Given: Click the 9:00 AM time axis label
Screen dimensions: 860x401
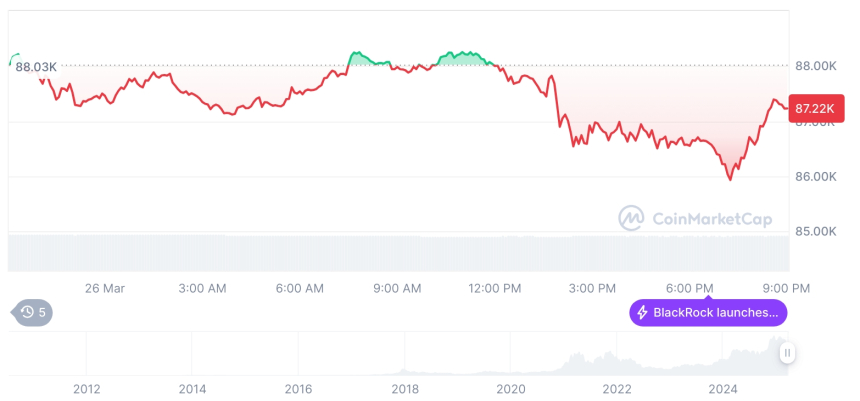Looking at the screenshot, I should (397, 288).
